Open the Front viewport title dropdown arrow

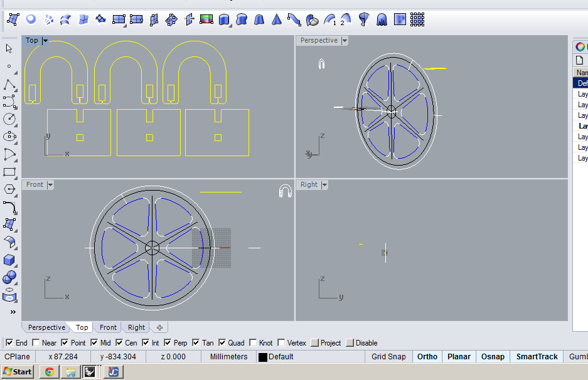(50, 185)
